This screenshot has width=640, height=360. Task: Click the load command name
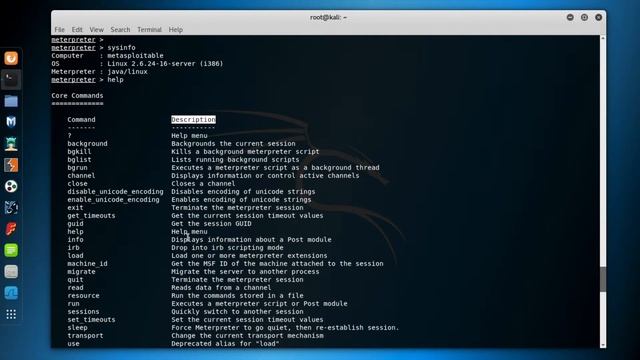pyautogui.click(x=76, y=256)
